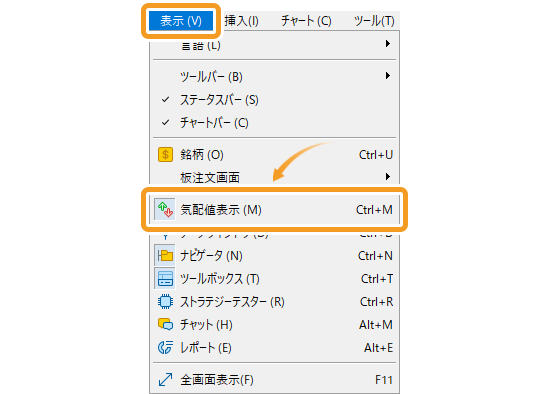Select レポート (E) entry
The height and width of the screenshot is (394, 550).
point(274,348)
